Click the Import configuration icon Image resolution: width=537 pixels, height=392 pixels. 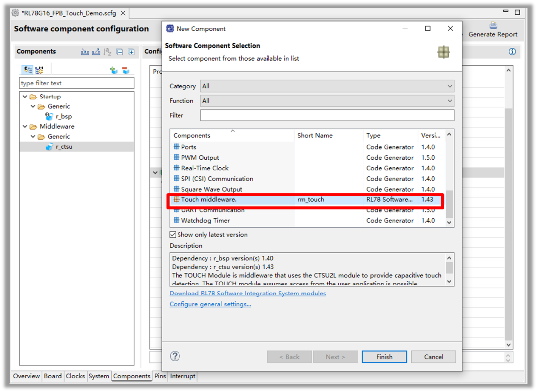pos(85,52)
